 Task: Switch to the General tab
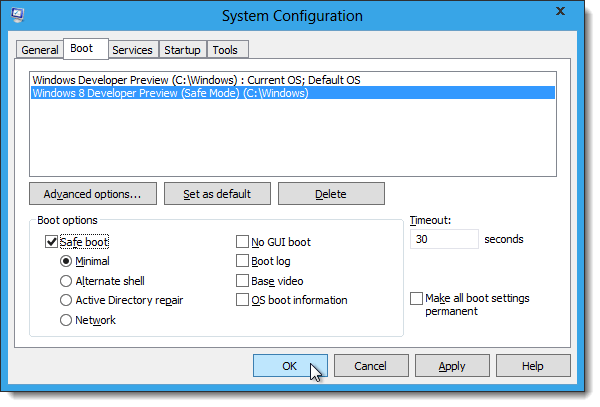[x=40, y=50]
